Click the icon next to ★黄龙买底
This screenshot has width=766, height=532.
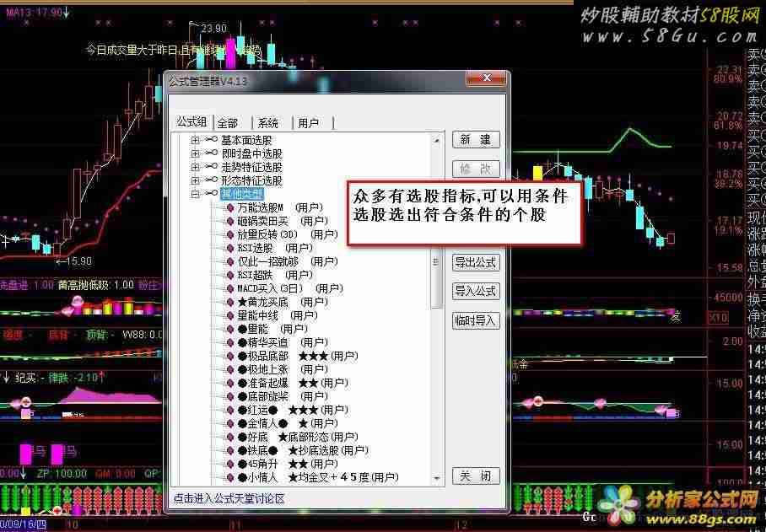pyautogui.click(x=229, y=302)
